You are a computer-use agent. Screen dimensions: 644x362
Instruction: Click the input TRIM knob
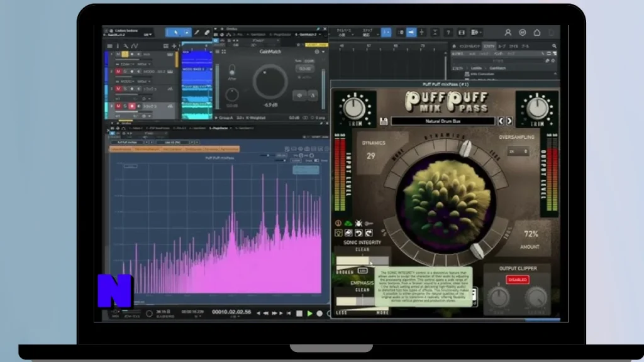(355, 107)
